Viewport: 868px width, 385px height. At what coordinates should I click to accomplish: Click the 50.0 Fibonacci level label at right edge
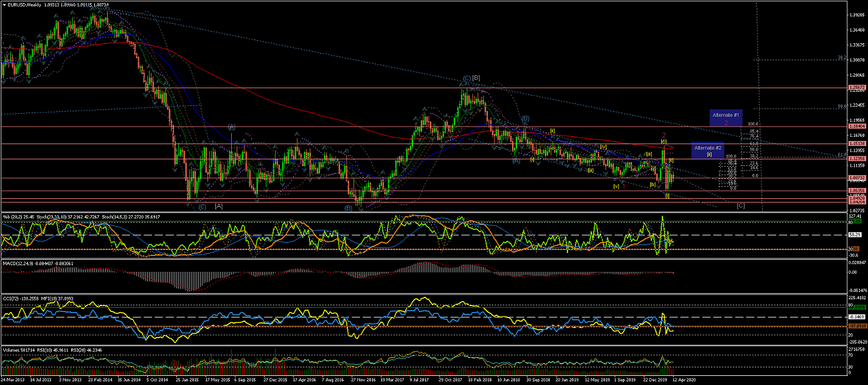point(842,106)
